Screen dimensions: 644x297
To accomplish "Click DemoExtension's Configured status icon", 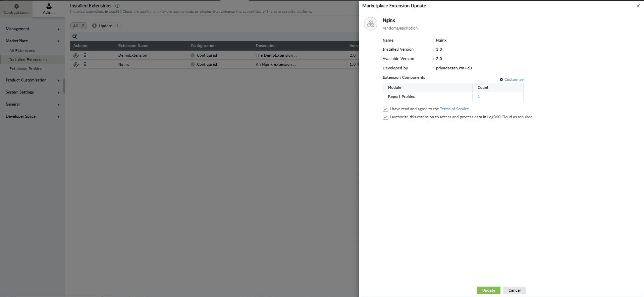I will (193, 55).
